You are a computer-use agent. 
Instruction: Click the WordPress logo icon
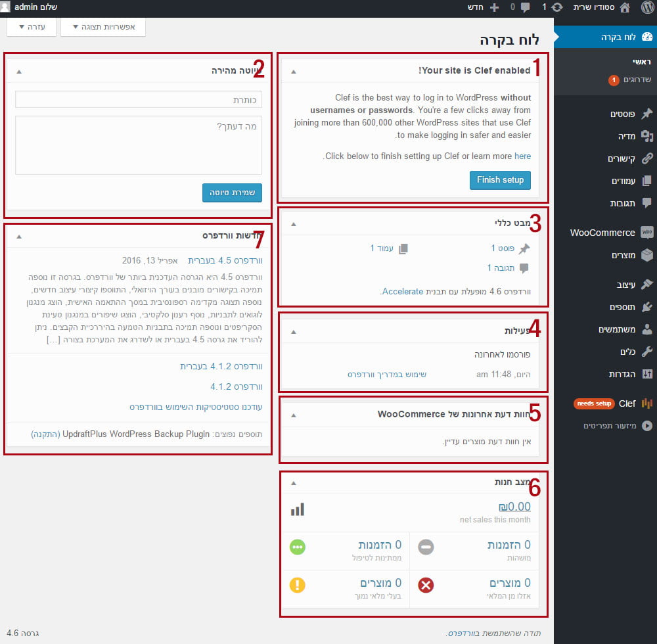[x=647, y=7]
